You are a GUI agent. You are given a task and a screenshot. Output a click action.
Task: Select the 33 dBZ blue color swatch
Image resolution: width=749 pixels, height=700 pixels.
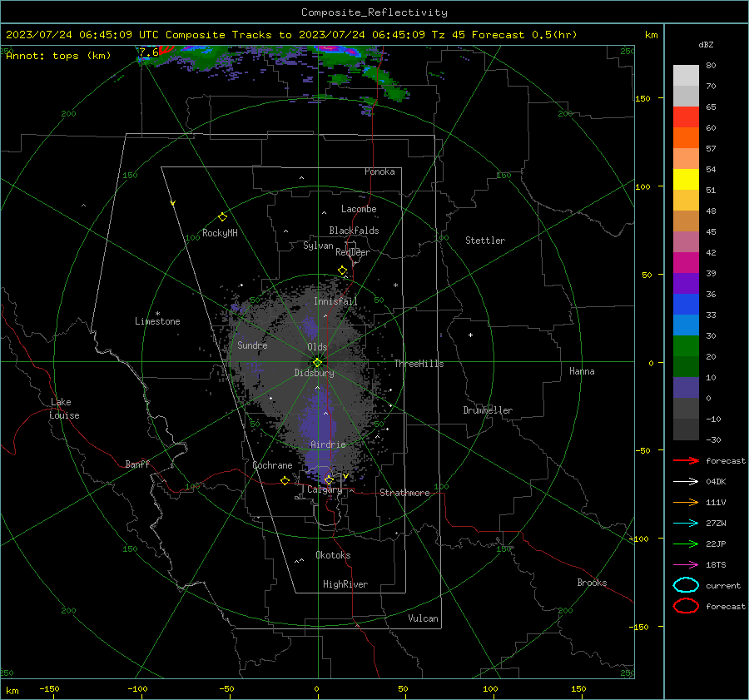(x=686, y=305)
